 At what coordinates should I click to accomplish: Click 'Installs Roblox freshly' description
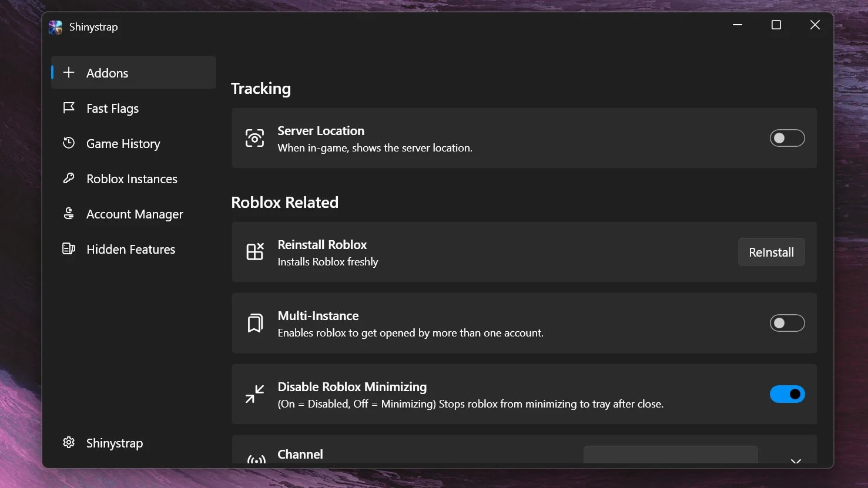328,262
